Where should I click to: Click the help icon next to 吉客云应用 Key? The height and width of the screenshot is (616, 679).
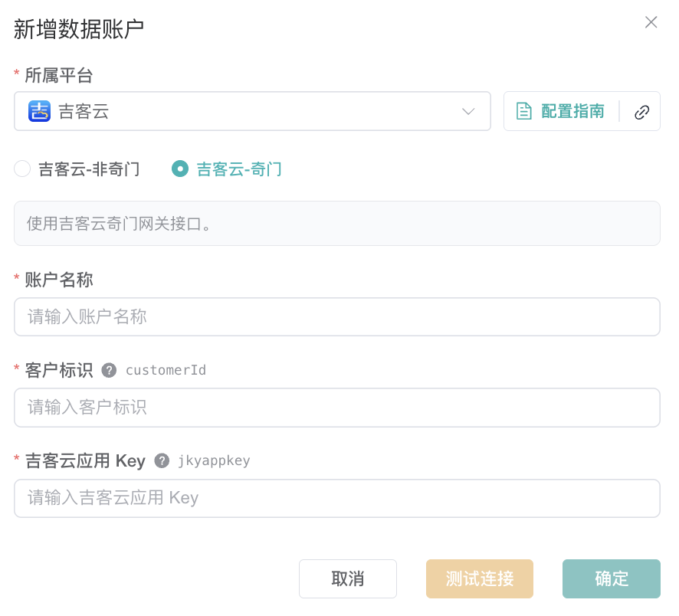point(162,460)
